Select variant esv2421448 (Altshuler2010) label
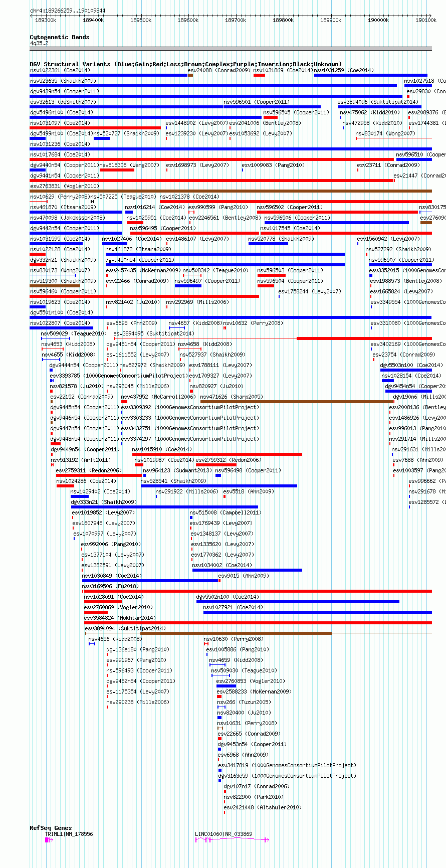Screen dimensions: 446x868 coord(263,807)
